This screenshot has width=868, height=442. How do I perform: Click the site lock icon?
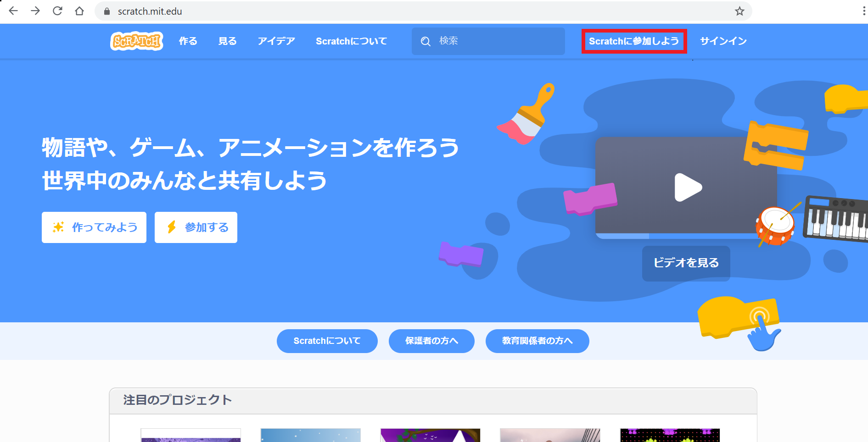coord(107,11)
